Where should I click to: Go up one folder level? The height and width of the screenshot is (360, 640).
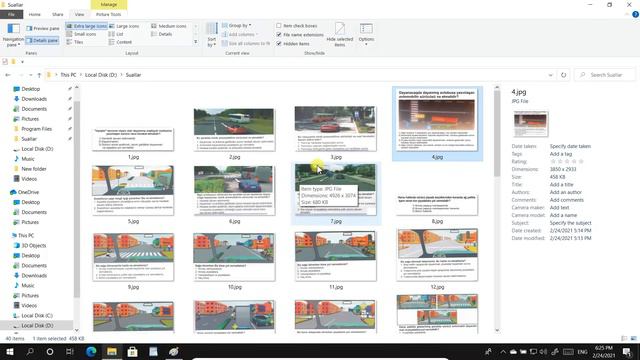(39, 75)
